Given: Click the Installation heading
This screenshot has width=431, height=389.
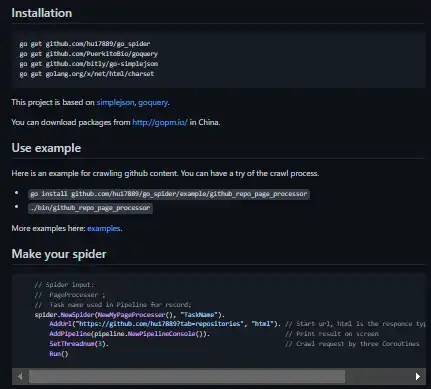Looking at the screenshot, I should 42,13.
